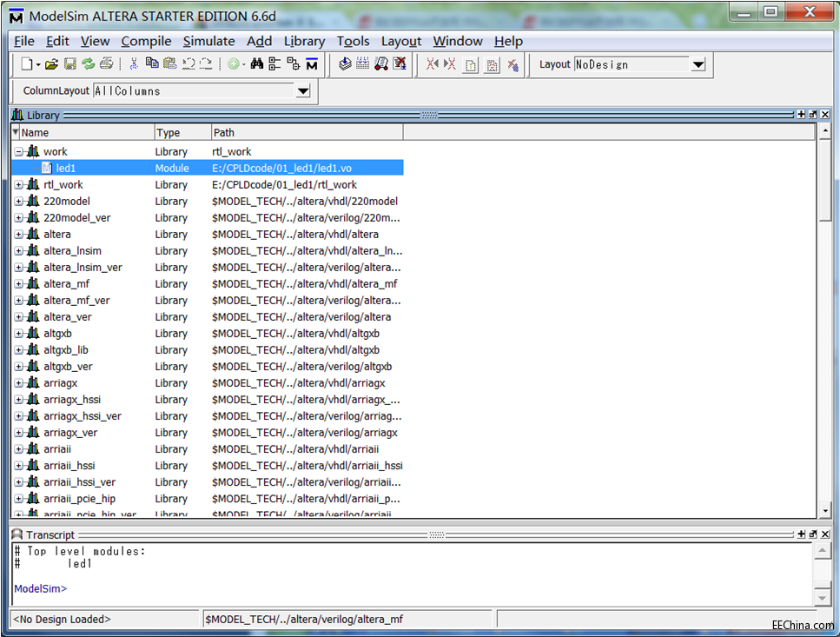The width and height of the screenshot is (840, 637).
Task: Expand the rtl_work library node
Action: (19, 185)
